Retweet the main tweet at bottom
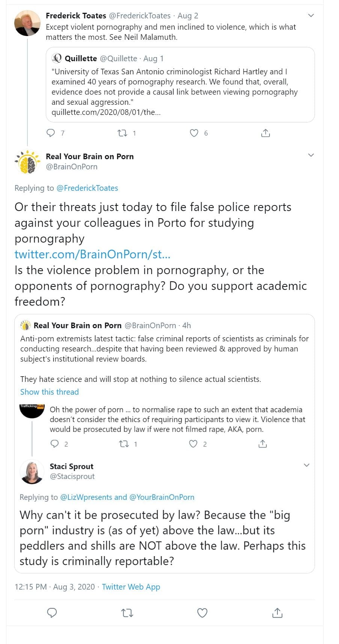This screenshot has height=644, width=339. (x=127, y=613)
